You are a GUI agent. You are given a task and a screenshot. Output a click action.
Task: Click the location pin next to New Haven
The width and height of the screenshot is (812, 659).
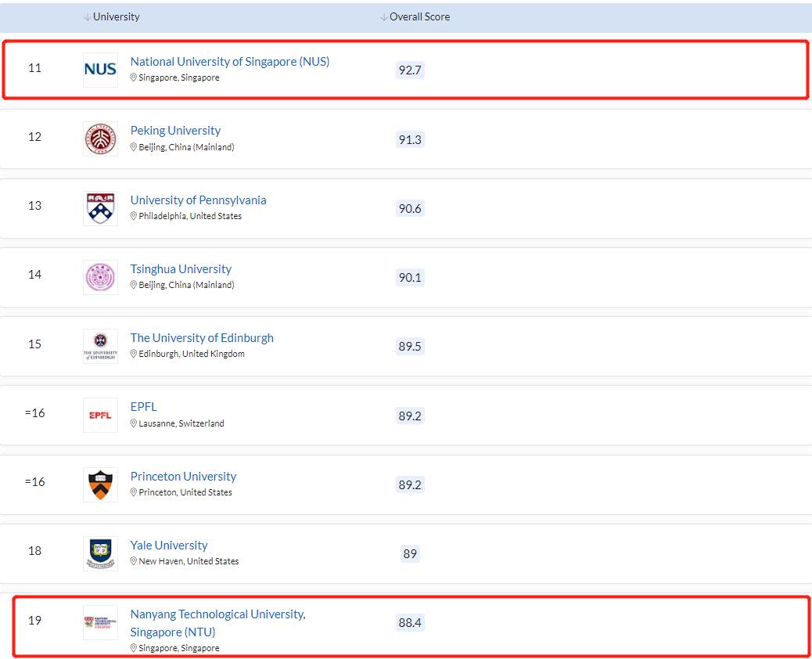pyautogui.click(x=133, y=560)
